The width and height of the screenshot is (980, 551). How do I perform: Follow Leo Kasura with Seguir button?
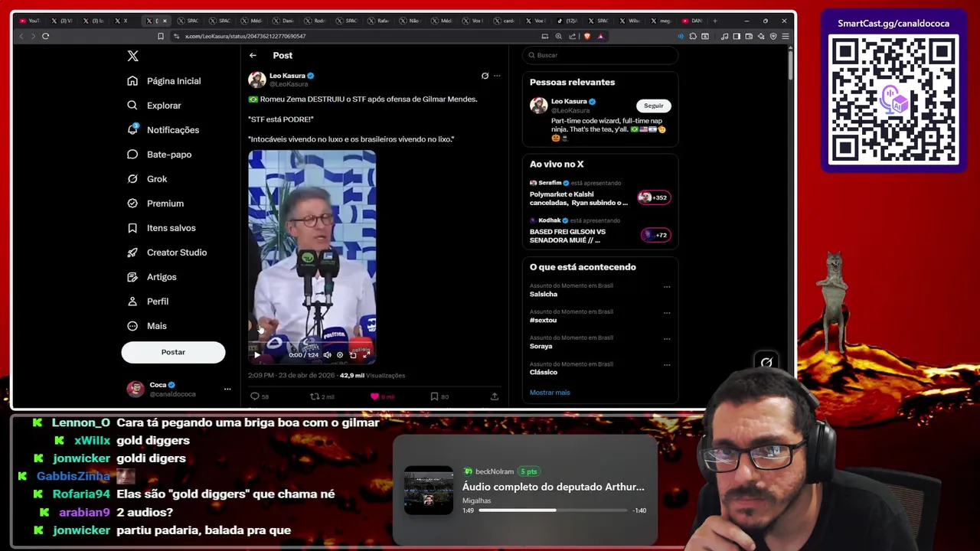653,106
